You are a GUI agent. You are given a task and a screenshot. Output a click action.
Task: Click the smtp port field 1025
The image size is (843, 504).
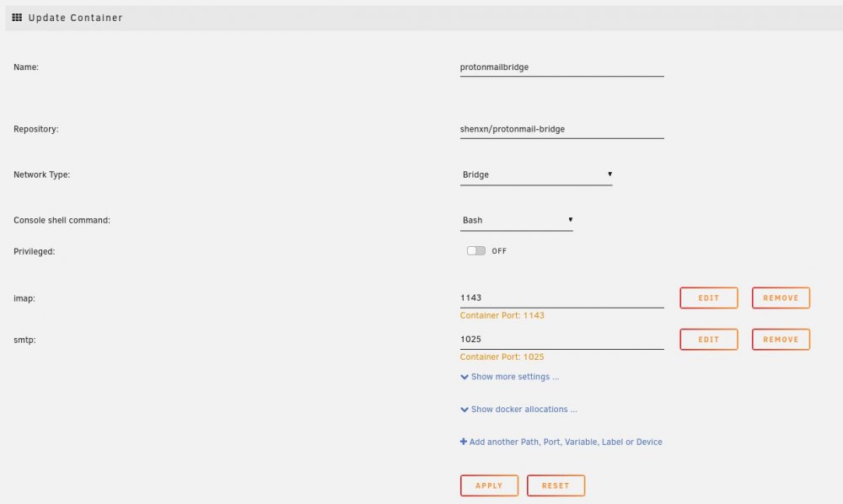tap(561, 339)
